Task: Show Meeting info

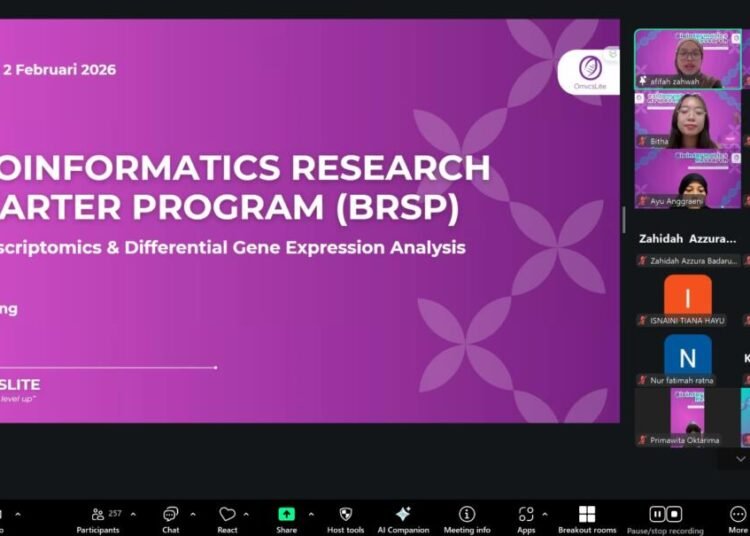Action: (x=467, y=514)
